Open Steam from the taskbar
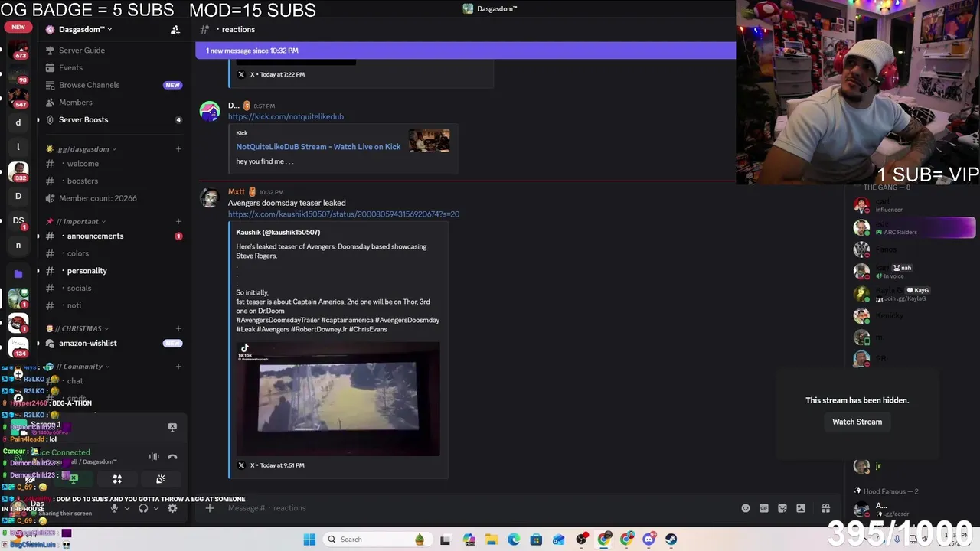This screenshot has width=980, height=551. click(671, 540)
